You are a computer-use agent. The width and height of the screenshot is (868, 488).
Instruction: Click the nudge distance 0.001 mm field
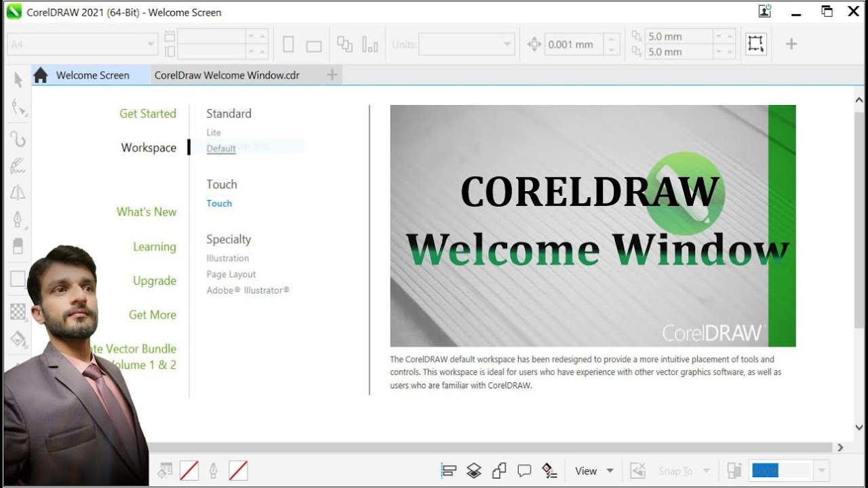point(574,45)
